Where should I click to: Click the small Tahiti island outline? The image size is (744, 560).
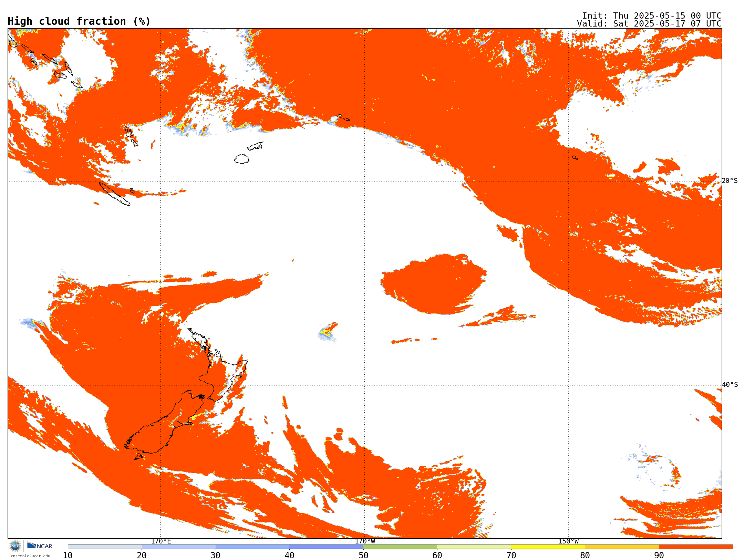[575, 158]
